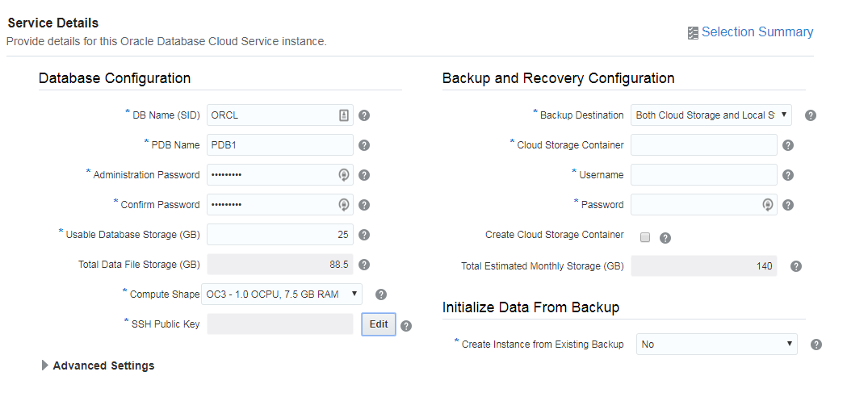Click help icon beside Compute Shape dropdown
This screenshot has width=868, height=401.
point(381,294)
